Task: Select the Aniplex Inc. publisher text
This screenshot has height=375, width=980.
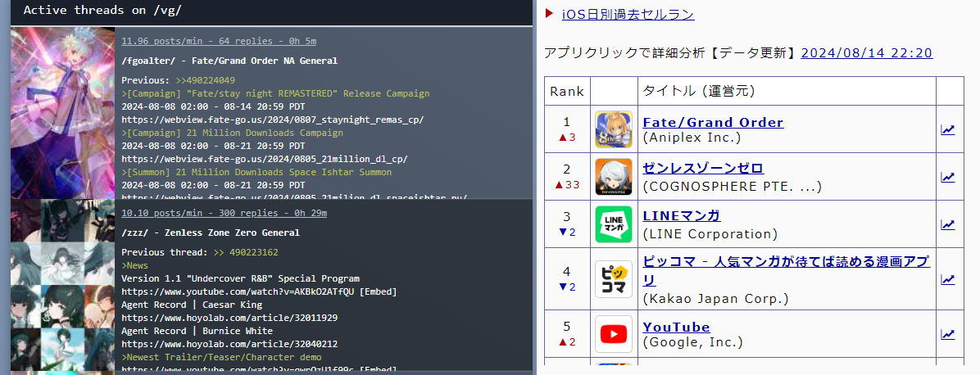Action: tap(692, 138)
